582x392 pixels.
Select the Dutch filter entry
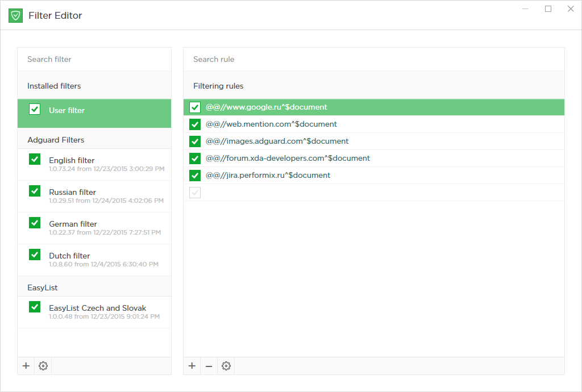point(94,260)
